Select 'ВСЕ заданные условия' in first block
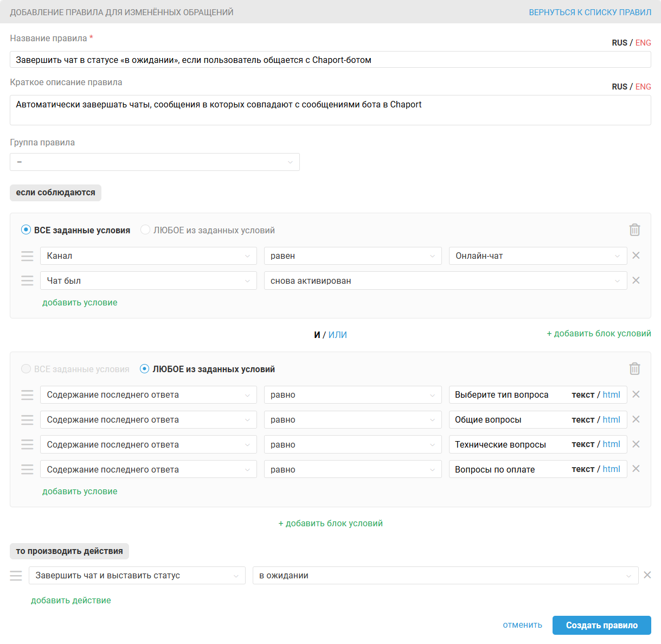Screen dimensions: 661x644 76,230
